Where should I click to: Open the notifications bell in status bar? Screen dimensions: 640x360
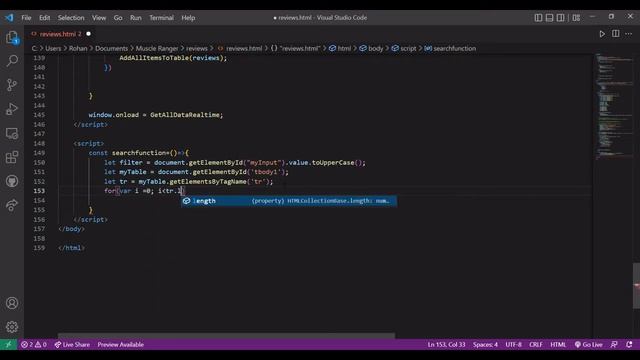(x=629, y=344)
